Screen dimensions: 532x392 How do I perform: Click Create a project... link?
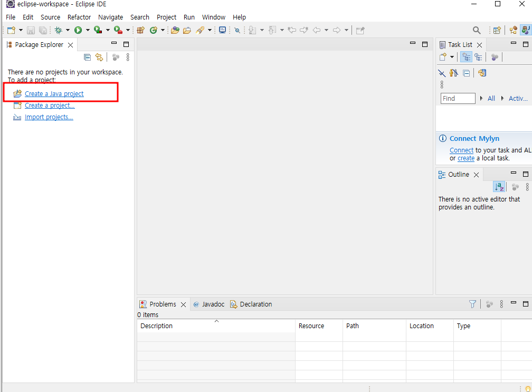tap(50, 106)
